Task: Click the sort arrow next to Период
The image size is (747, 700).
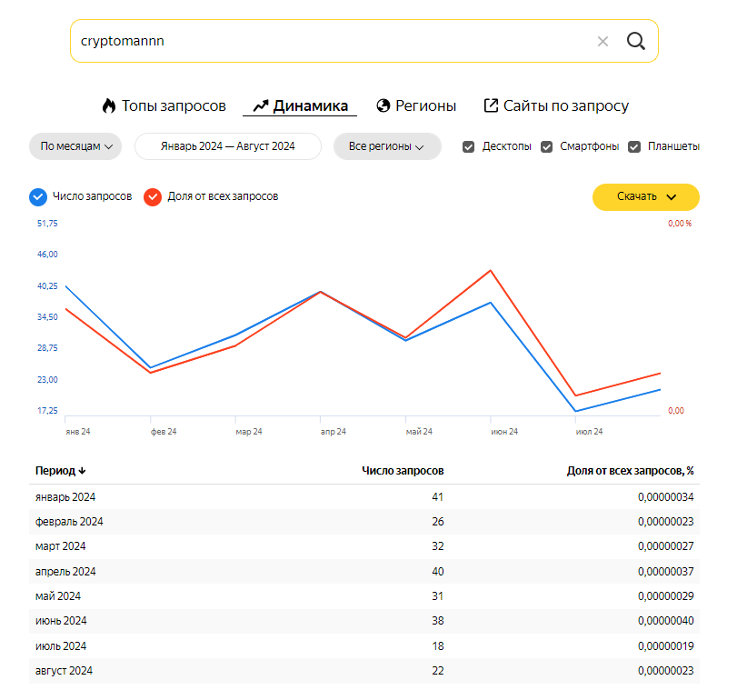Action: coord(83,471)
